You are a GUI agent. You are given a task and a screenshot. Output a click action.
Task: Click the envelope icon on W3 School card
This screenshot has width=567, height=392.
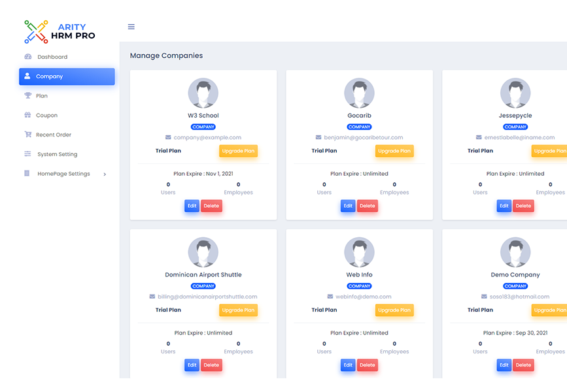(x=168, y=138)
